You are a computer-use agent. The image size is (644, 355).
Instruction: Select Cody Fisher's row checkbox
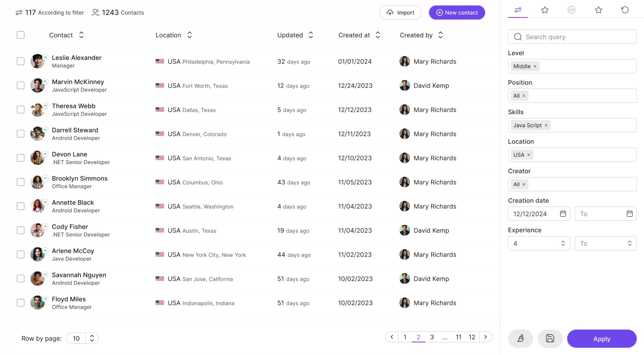coord(20,230)
